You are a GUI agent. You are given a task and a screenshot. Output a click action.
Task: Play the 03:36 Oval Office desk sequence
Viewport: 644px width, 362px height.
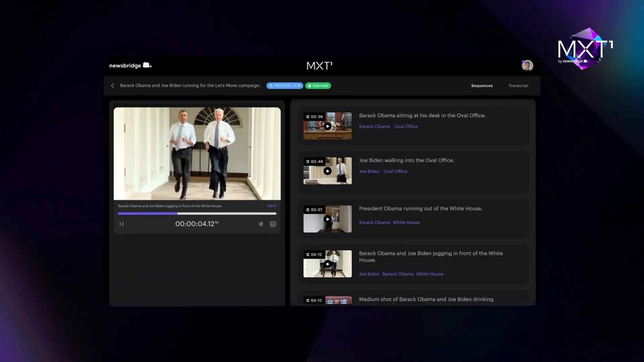(328, 126)
